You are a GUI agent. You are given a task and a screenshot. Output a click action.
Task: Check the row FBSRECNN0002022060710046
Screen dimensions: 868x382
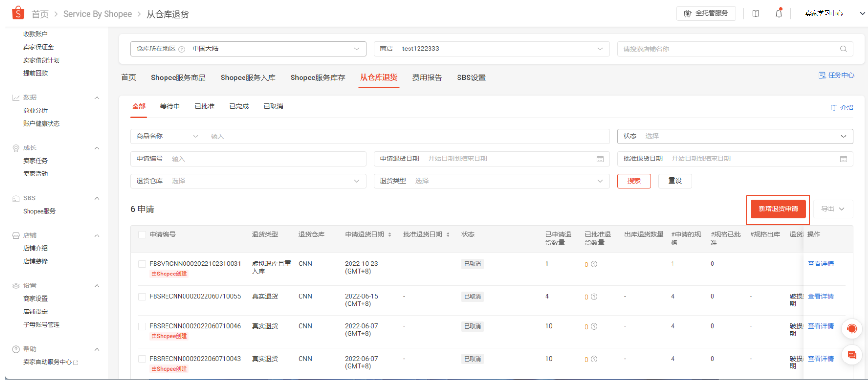point(142,326)
